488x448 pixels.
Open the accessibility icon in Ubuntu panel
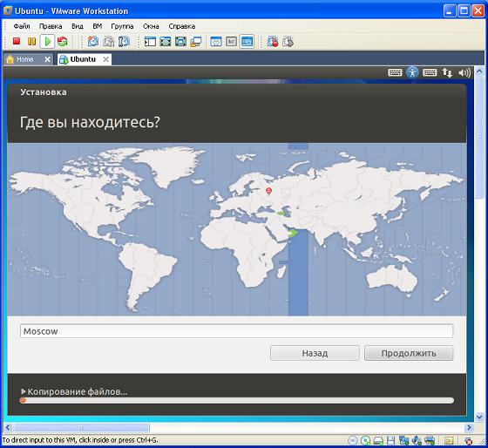pyautogui.click(x=412, y=72)
